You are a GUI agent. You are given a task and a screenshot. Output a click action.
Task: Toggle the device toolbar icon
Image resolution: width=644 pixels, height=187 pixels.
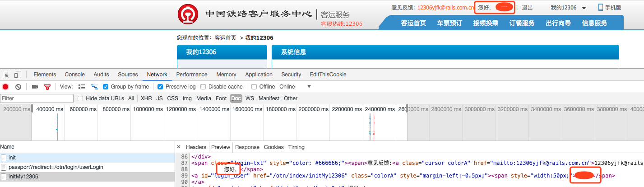click(18, 75)
